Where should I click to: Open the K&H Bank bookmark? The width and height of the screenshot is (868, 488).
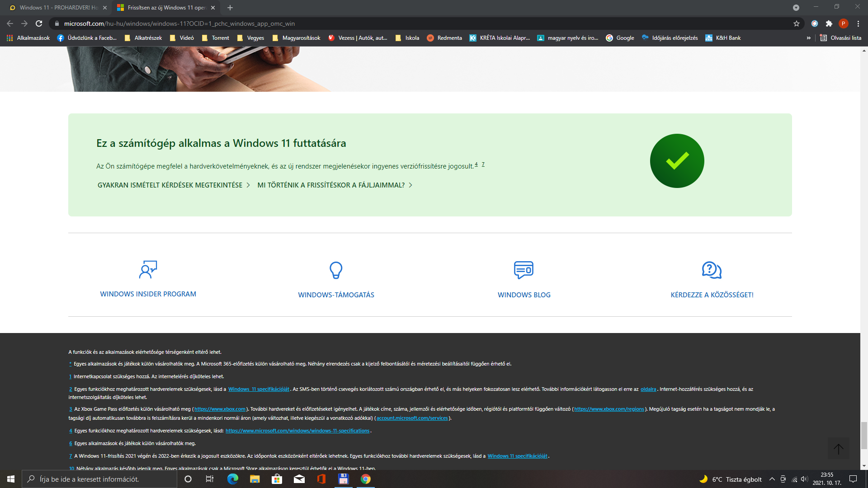tap(723, 38)
